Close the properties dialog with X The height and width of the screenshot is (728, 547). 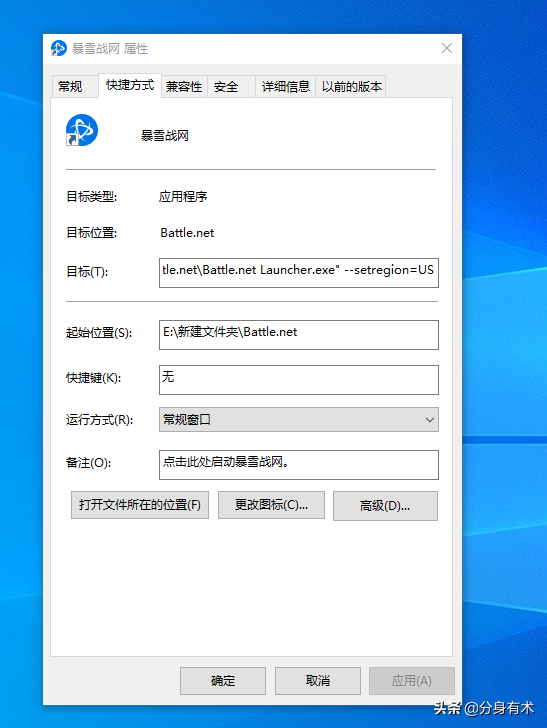click(447, 48)
